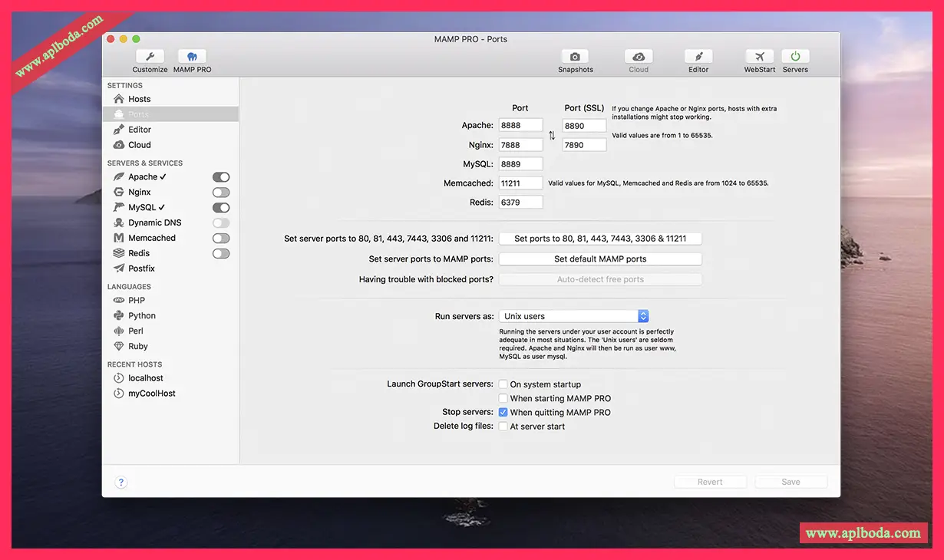Click the Redis stack icon
Screen dimensions: 944x560
[119, 253]
